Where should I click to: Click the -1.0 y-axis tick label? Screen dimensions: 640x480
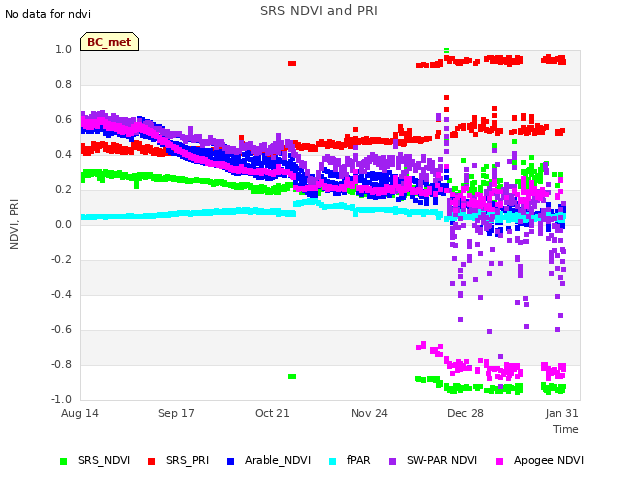(61, 399)
